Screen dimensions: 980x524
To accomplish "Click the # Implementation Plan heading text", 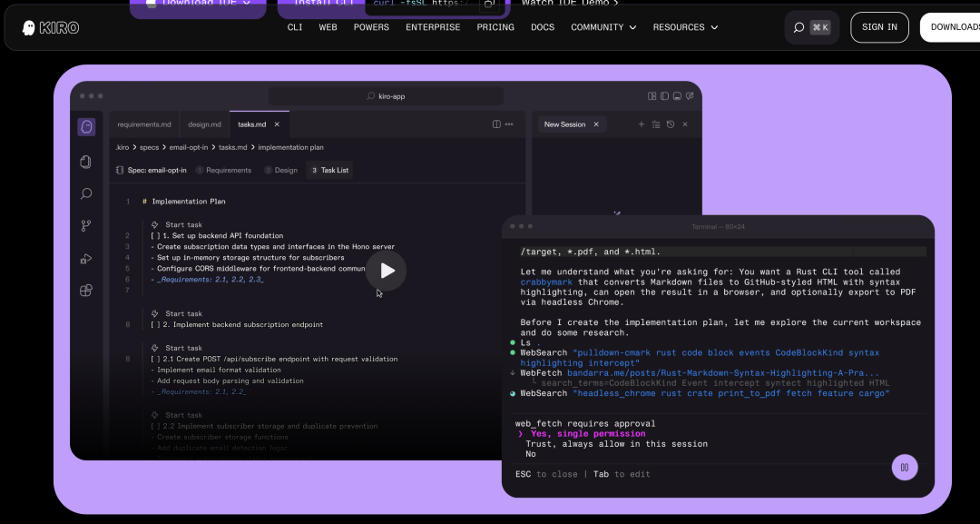I will coord(183,202).
